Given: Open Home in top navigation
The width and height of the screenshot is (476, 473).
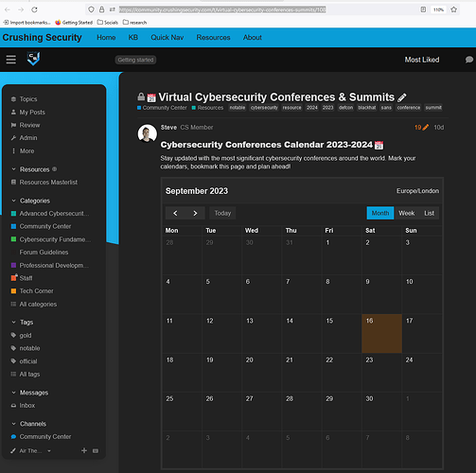Looking at the screenshot, I should [x=106, y=38].
